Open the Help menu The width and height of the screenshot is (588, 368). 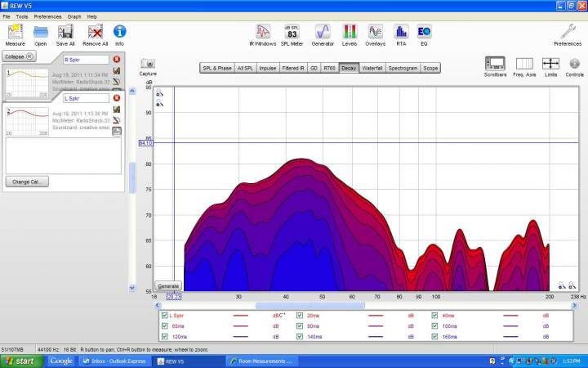(x=91, y=16)
